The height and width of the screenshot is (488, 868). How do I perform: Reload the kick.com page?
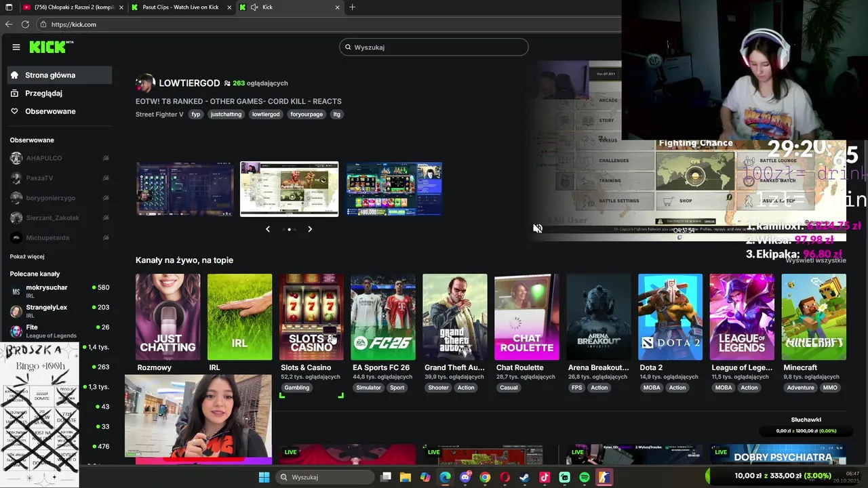pos(25,24)
